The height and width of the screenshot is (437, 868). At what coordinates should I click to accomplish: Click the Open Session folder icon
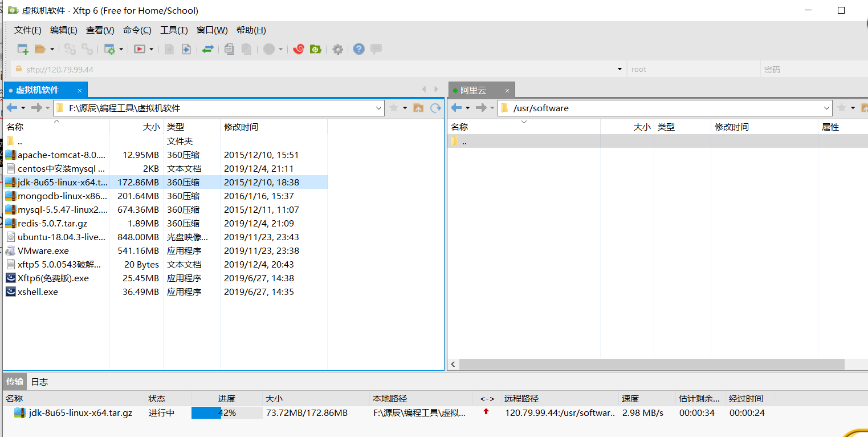40,49
